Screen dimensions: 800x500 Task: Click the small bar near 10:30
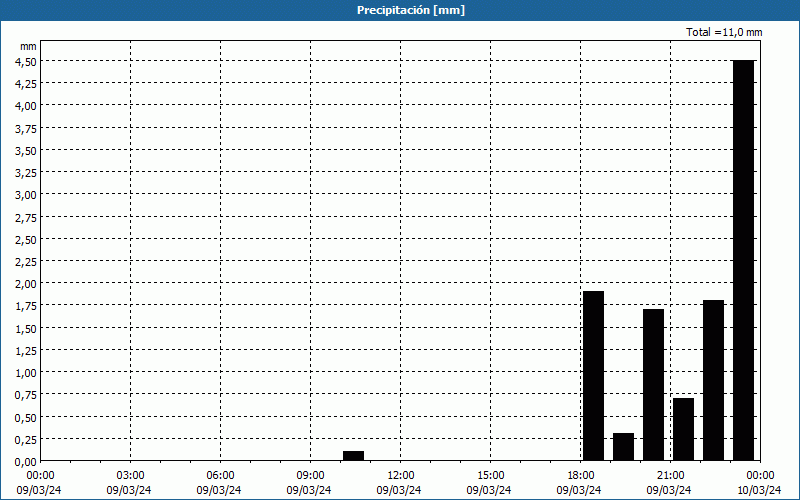point(354,456)
